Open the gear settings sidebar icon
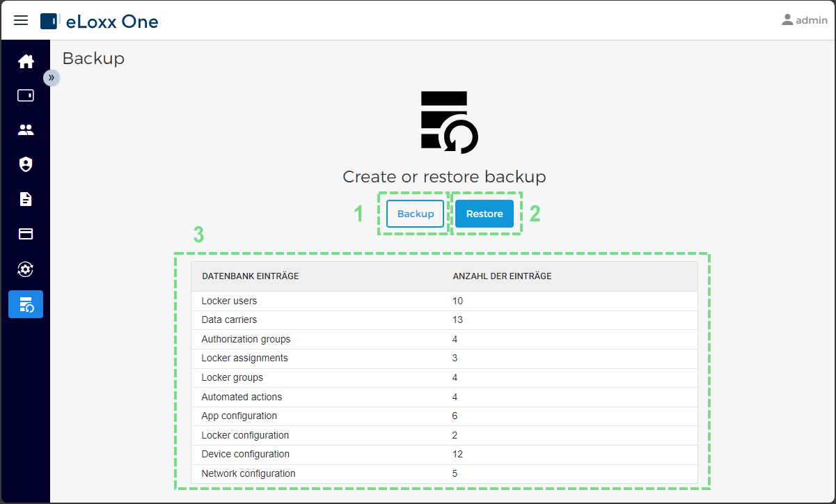 (26, 269)
